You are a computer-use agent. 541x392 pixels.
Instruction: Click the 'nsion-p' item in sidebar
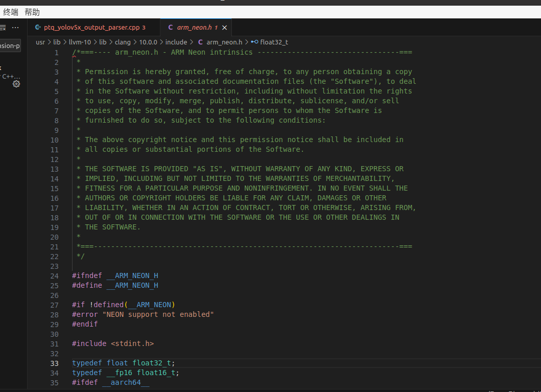tap(10, 45)
